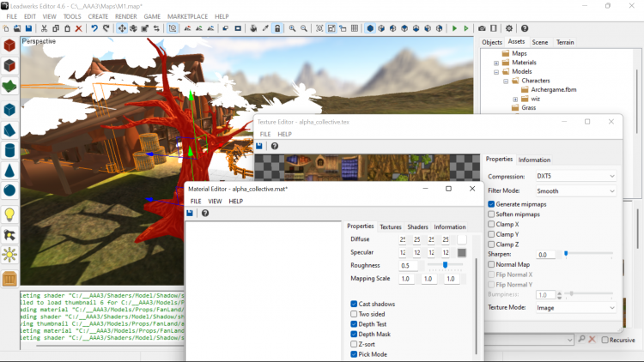Disable the Generate mipmaps checkbox

coord(491,204)
